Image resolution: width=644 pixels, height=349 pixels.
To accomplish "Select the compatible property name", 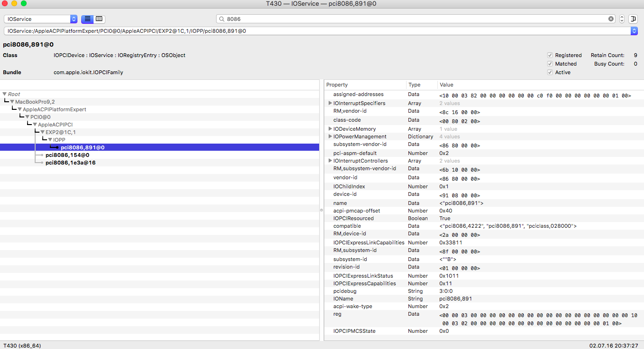I will 347,226.
